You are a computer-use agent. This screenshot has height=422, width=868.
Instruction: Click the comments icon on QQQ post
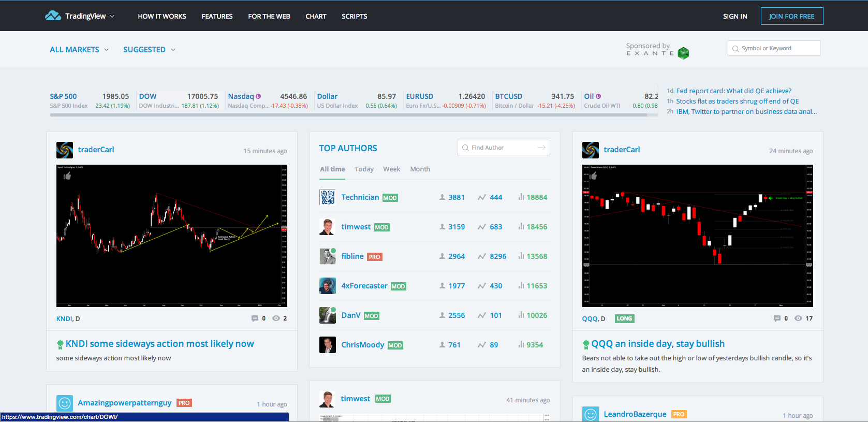coord(777,318)
